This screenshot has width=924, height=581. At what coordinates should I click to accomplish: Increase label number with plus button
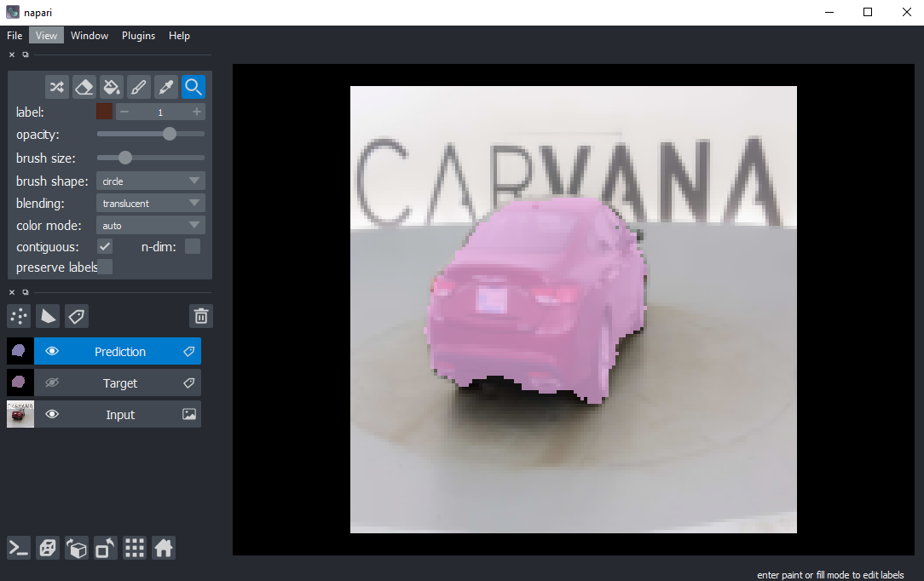point(197,112)
